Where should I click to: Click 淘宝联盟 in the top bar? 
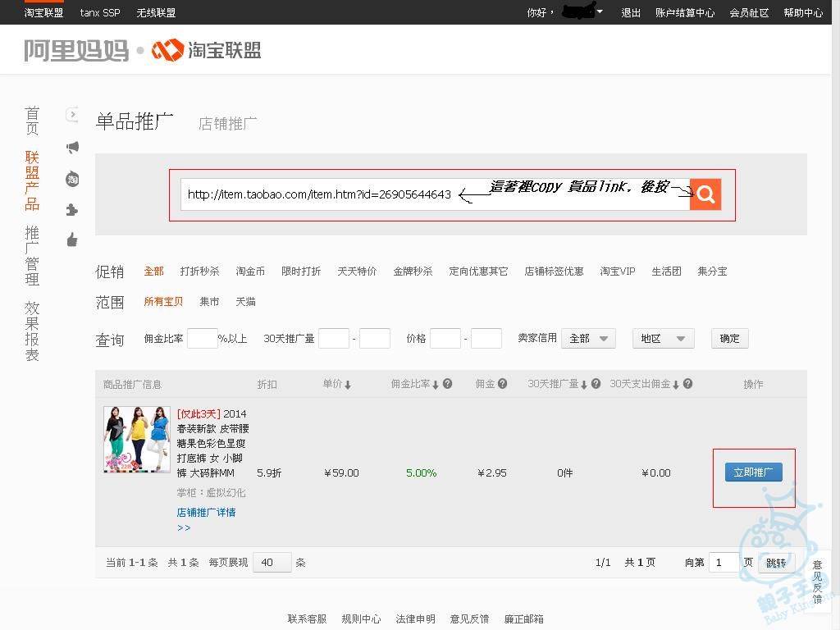44,12
